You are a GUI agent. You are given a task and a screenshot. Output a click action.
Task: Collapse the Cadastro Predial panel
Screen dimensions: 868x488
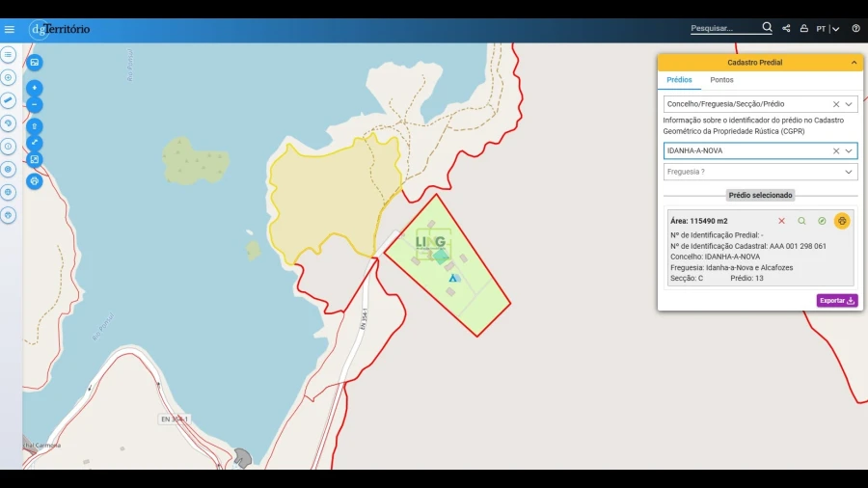pos(854,63)
